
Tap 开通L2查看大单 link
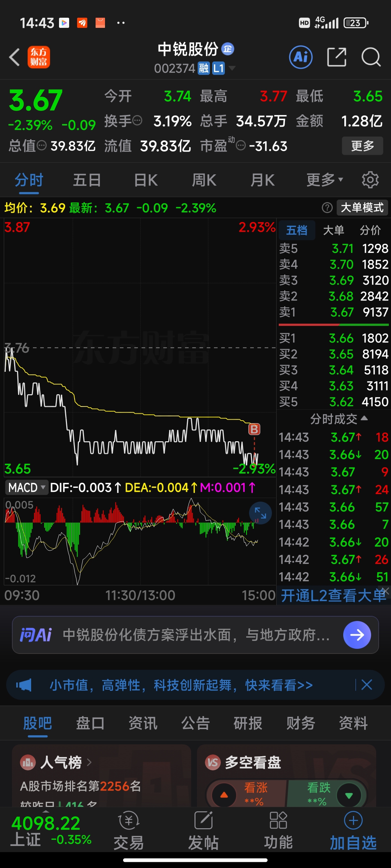[334, 595]
